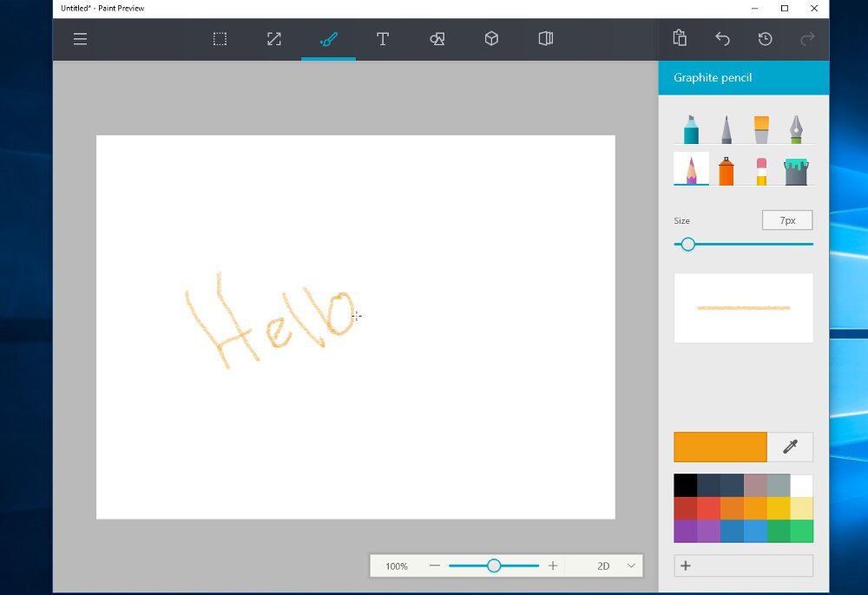Open the Canvas options tool

[545, 39]
